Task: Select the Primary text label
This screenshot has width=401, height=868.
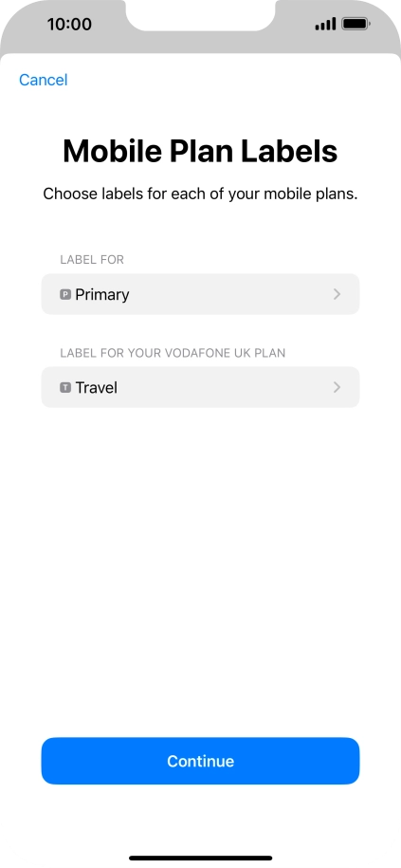Action: coord(102,294)
